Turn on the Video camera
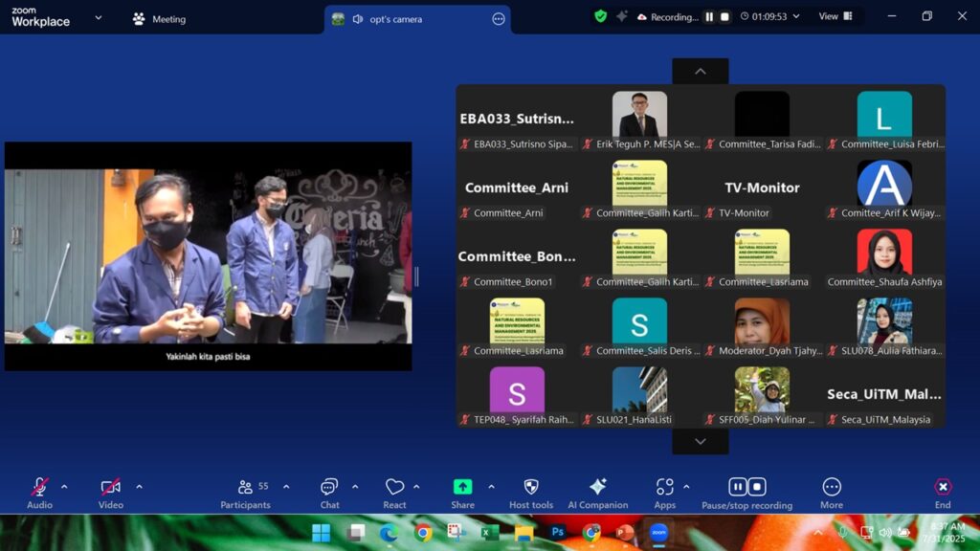This screenshot has width=980, height=551. pos(111,493)
